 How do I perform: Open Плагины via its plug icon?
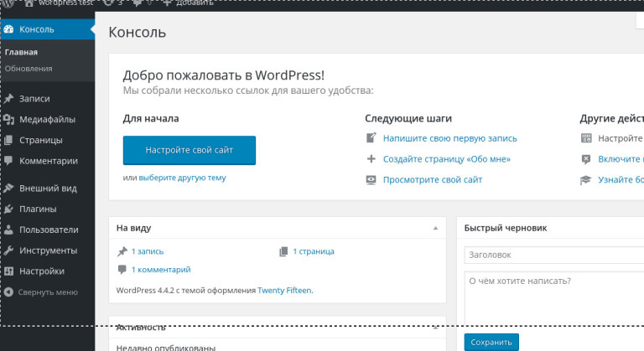pyautogui.click(x=8, y=209)
